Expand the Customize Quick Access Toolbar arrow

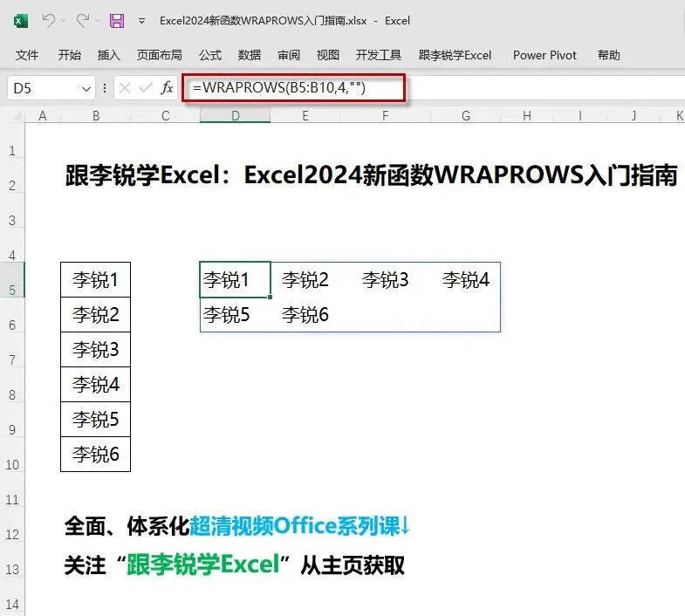point(141,21)
